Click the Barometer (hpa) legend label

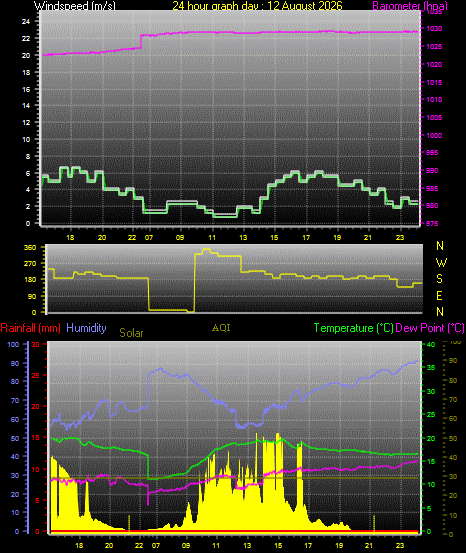tap(410, 6)
